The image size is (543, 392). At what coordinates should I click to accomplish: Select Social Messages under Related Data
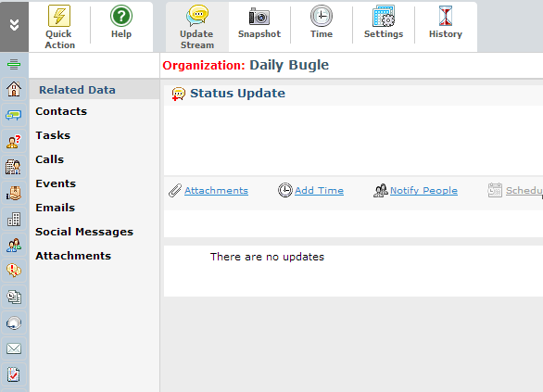(x=84, y=232)
